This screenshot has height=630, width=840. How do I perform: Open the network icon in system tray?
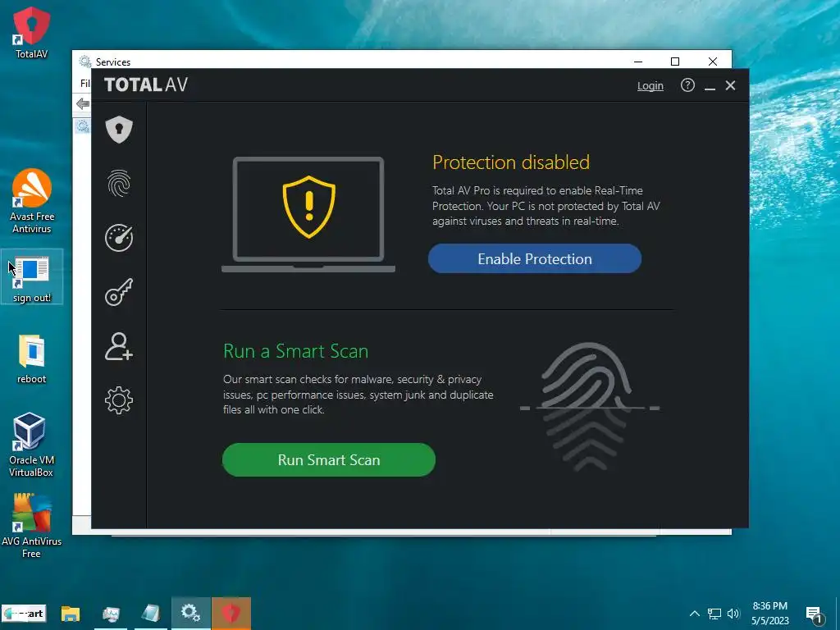[x=714, y=614]
